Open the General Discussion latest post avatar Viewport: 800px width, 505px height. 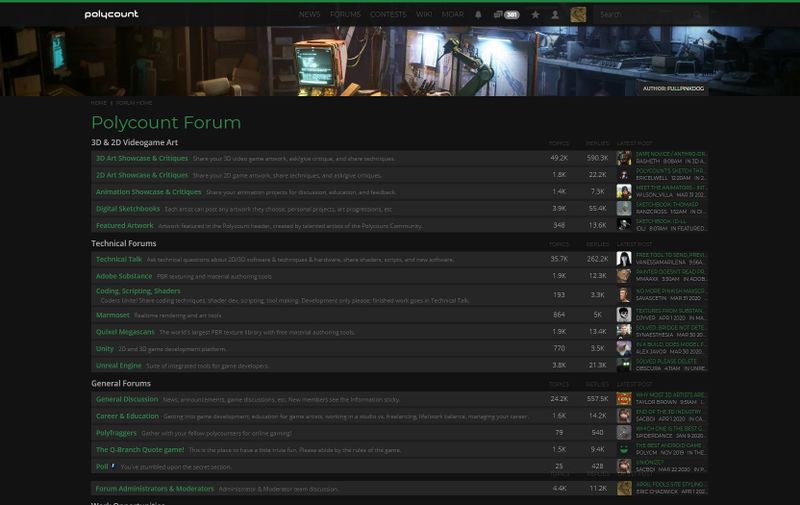pyautogui.click(x=624, y=399)
